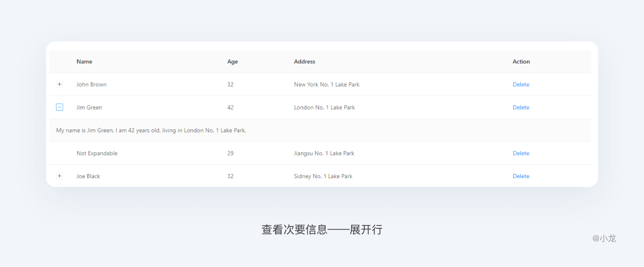This screenshot has height=267, width=644.
Task: Expand the Joe Black row
Action: [59, 176]
